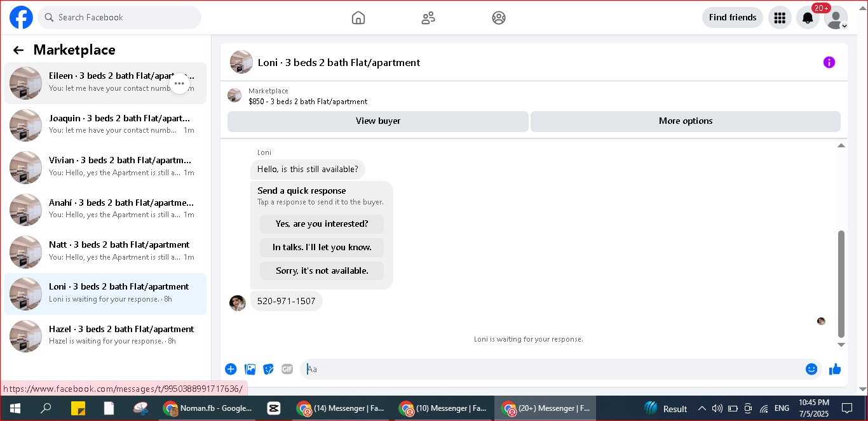Image resolution: width=868 pixels, height=421 pixels.
Task: Open the Groups icon in top navigation
Action: pos(499,18)
